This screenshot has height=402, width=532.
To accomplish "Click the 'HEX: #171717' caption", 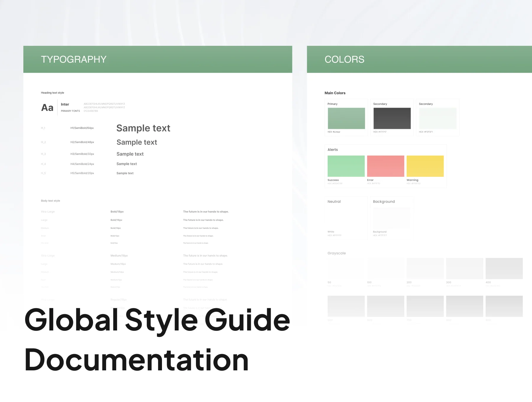I will pos(380,132).
